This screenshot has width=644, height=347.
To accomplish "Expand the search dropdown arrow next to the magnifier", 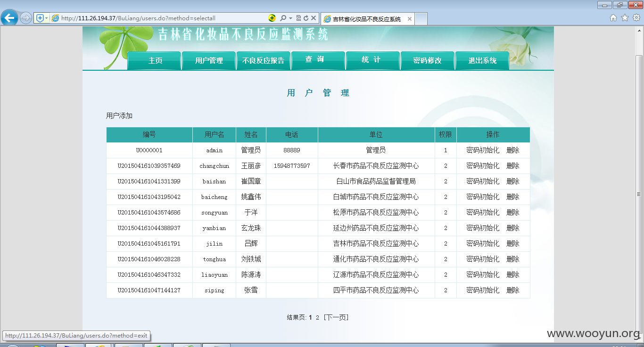I will tap(290, 18).
